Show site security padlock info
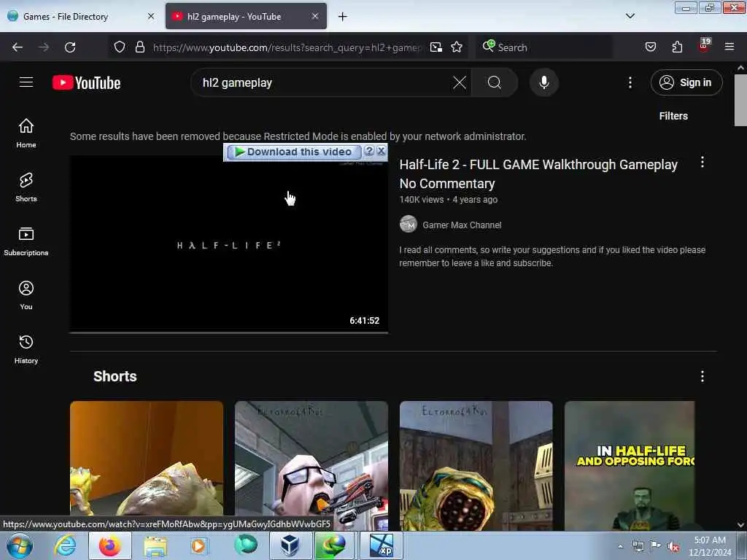 click(139, 47)
